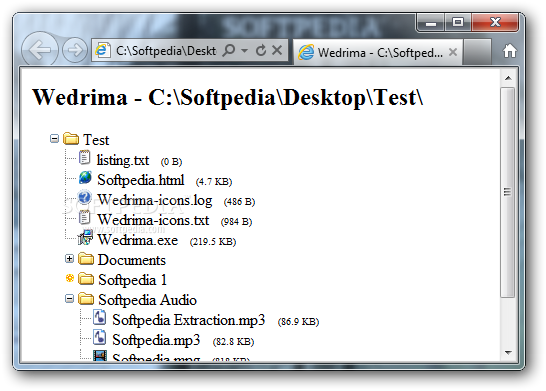Viewport: 546px width, 391px height.
Task: Click the (4.7 KB) size text
Action: pyautogui.click(x=214, y=182)
